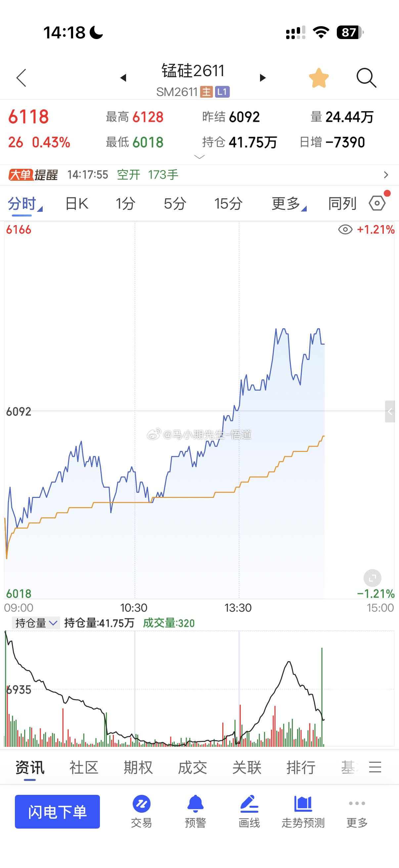This screenshot has height=868, width=399.
Task: Open the 更多 timeframe dropdown
Action: (289, 204)
